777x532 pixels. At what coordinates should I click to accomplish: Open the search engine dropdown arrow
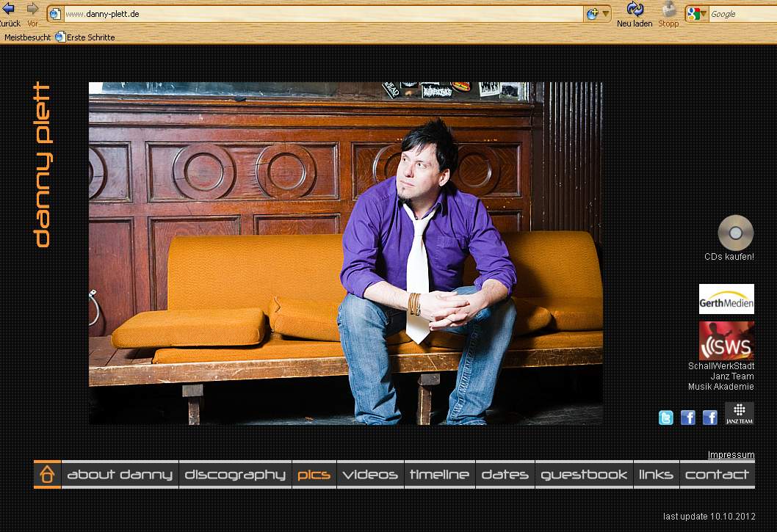pos(704,15)
